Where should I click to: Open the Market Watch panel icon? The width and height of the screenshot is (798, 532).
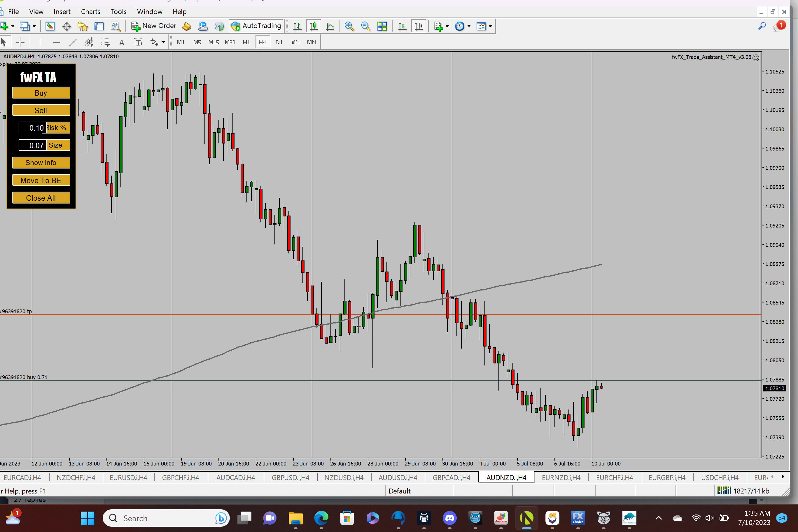click(x=50, y=26)
